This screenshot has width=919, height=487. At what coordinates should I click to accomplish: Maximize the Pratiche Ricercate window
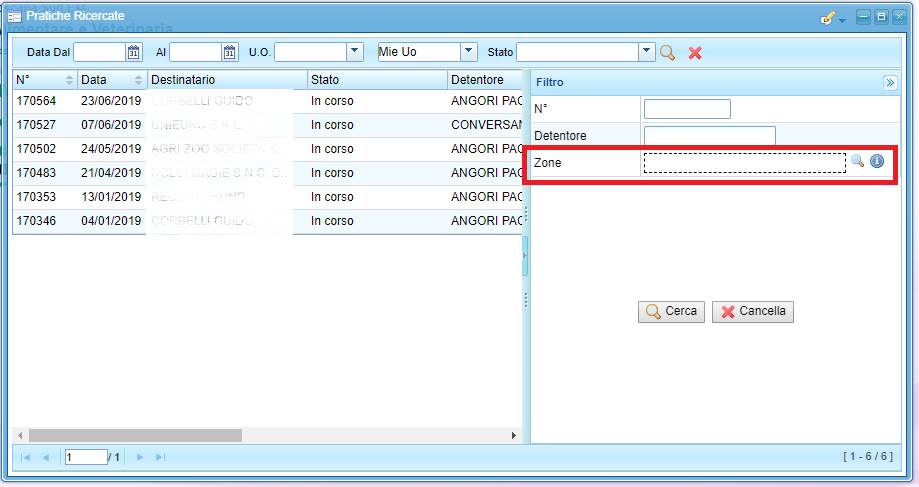881,17
